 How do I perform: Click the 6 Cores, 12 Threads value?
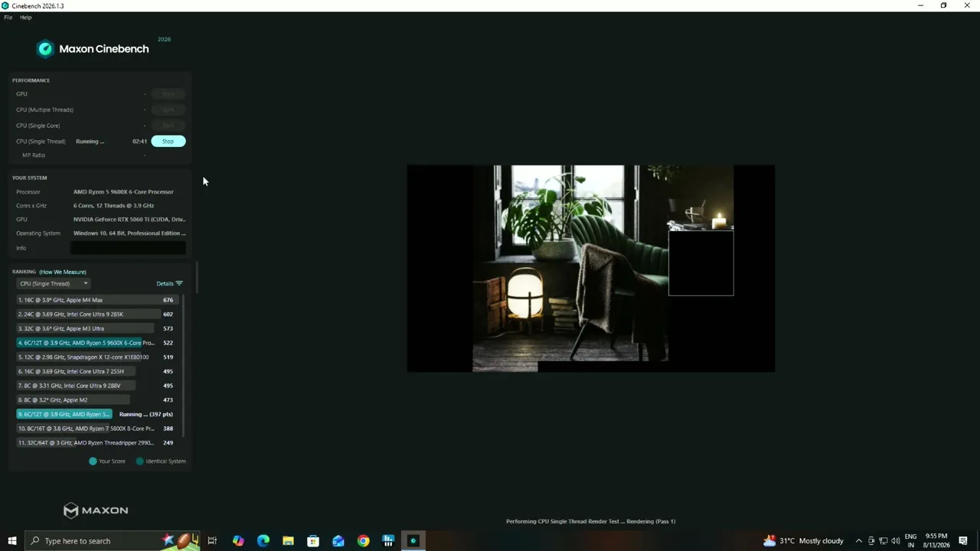click(x=113, y=206)
